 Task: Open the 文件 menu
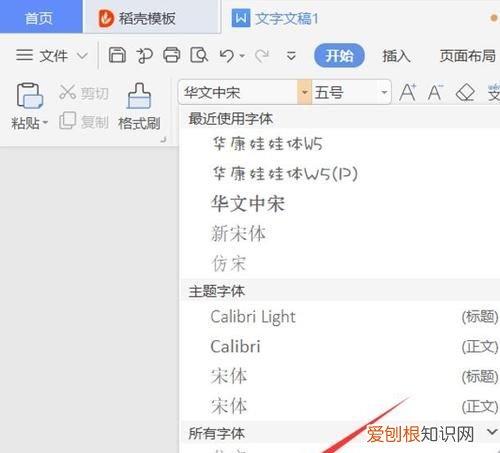click(x=53, y=55)
